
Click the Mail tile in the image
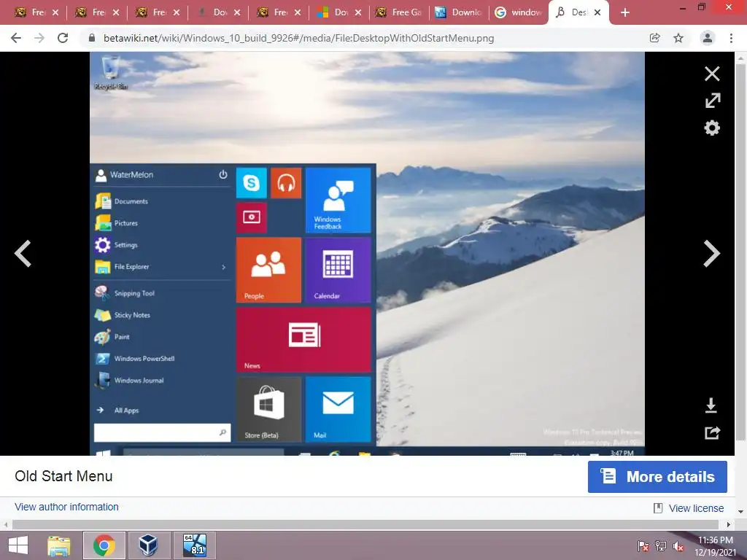(338, 409)
